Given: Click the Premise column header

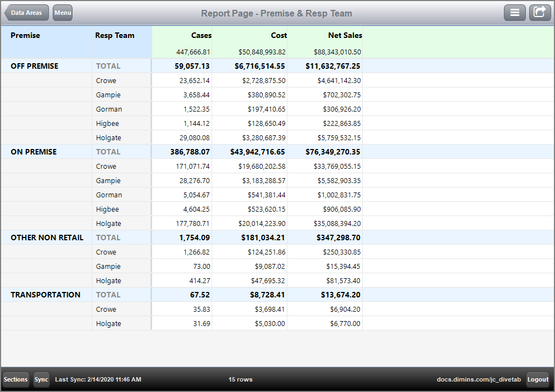Looking at the screenshot, I should click(25, 35).
